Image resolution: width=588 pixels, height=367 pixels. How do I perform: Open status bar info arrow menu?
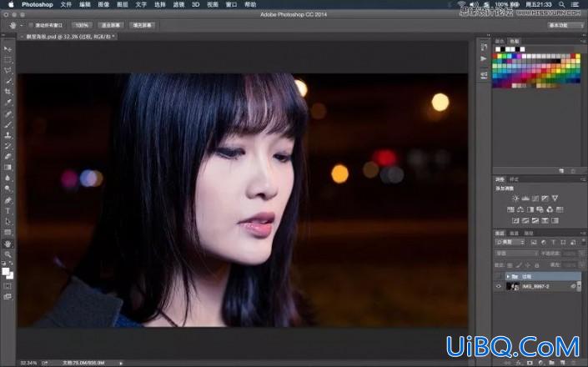click(121, 363)
